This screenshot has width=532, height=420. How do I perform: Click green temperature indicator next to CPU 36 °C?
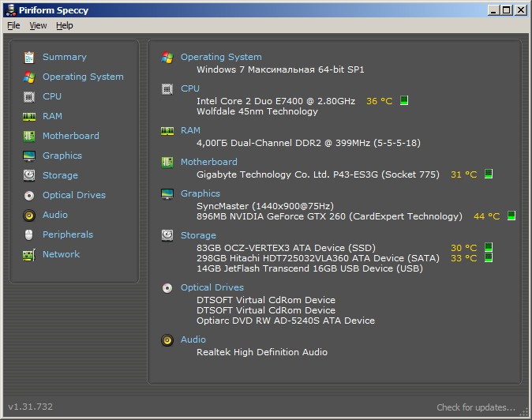404,100
